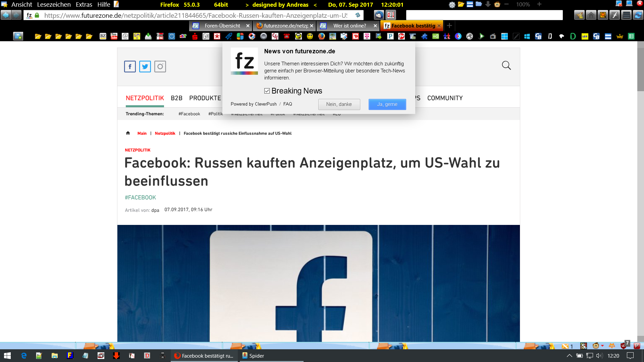Image resolution: width=644 pixels, height=362 pixels.
Task: Open the site search magnifier
Action: pos(506,65)
